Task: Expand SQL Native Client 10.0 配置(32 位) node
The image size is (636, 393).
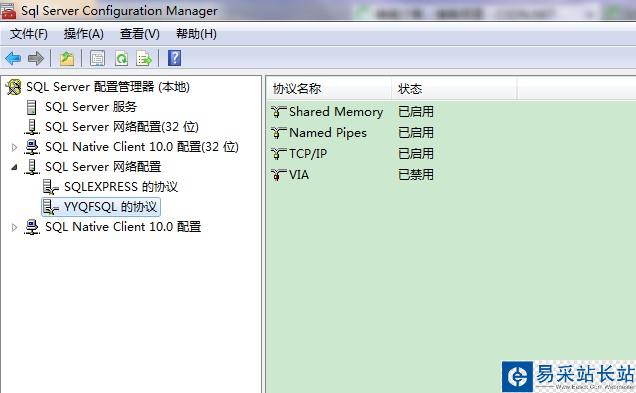Action: tap(14, 147)
